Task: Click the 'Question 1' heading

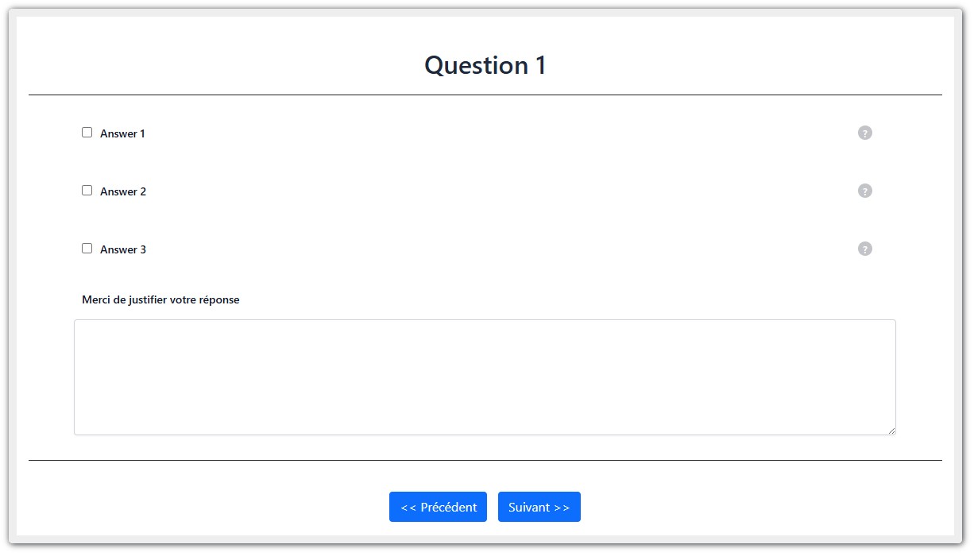Action: click(x=485, y=65)
